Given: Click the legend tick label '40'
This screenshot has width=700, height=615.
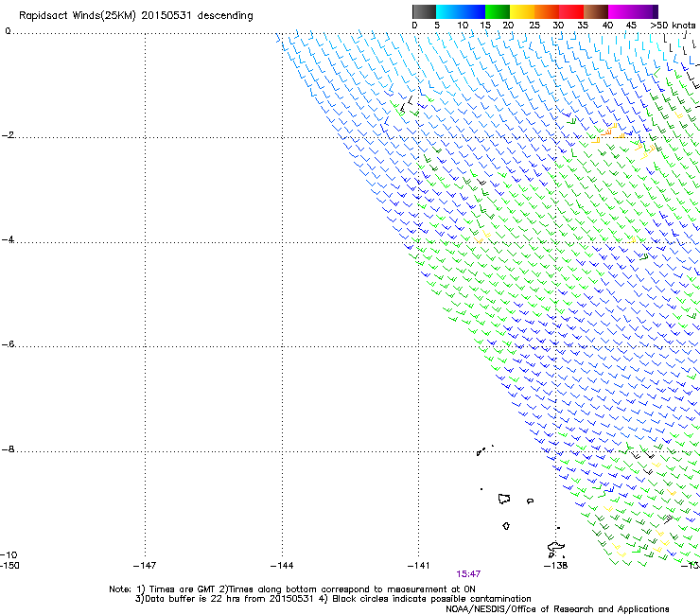Looking at the screenshot, I should coord(607,26).
